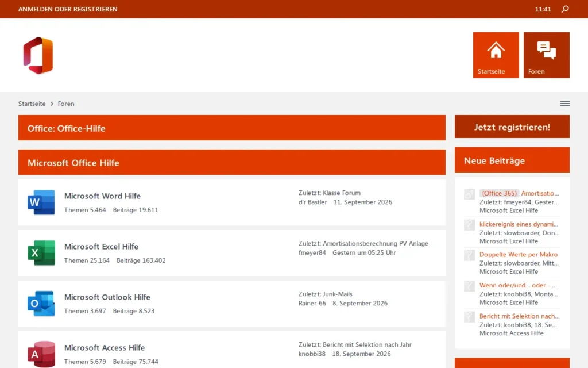
Task: Open the Foren speech bubbles tile
Action: [547, 55]
